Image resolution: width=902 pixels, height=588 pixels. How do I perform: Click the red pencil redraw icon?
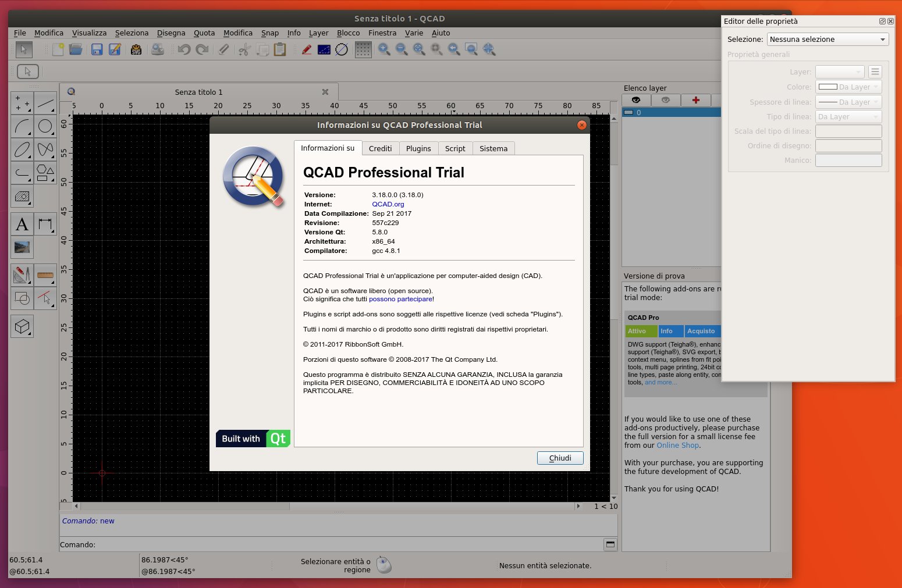pos(307,49)
